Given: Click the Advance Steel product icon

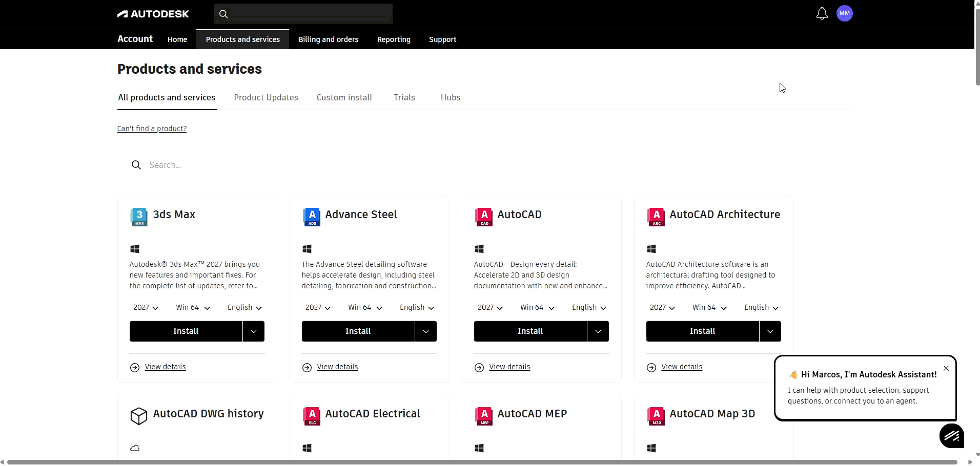Looking at the screenshot, I should (x=311, y=217).
